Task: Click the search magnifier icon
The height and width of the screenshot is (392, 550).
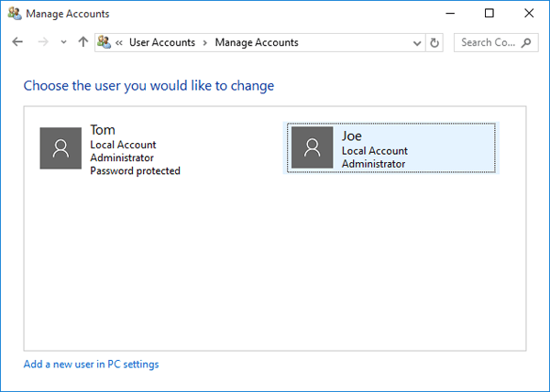Action: pos(527,42)
